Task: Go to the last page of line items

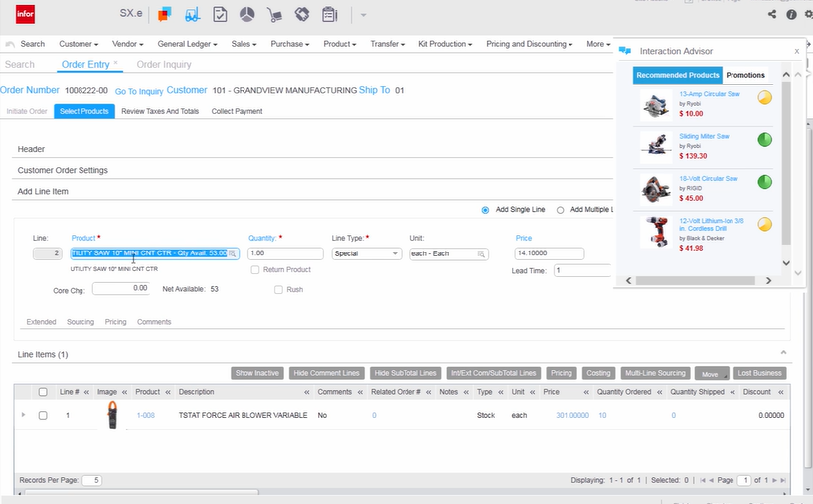Action: (783, 481)
